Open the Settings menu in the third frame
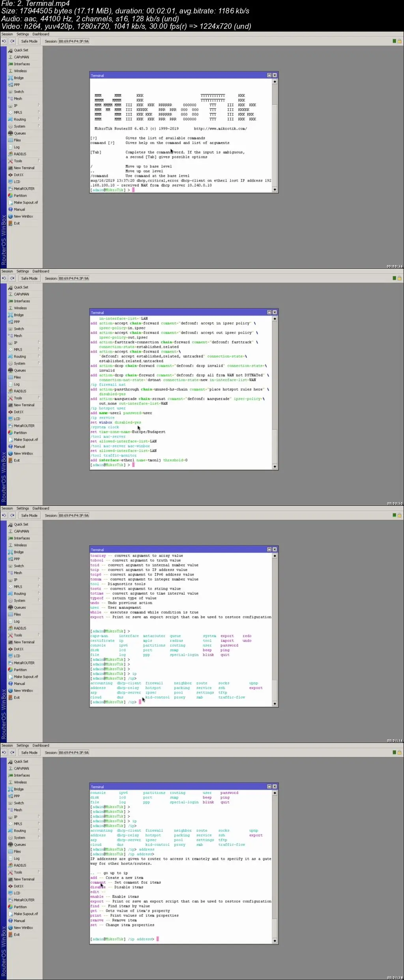Viewport: 404px width, 980px height. 23,509
